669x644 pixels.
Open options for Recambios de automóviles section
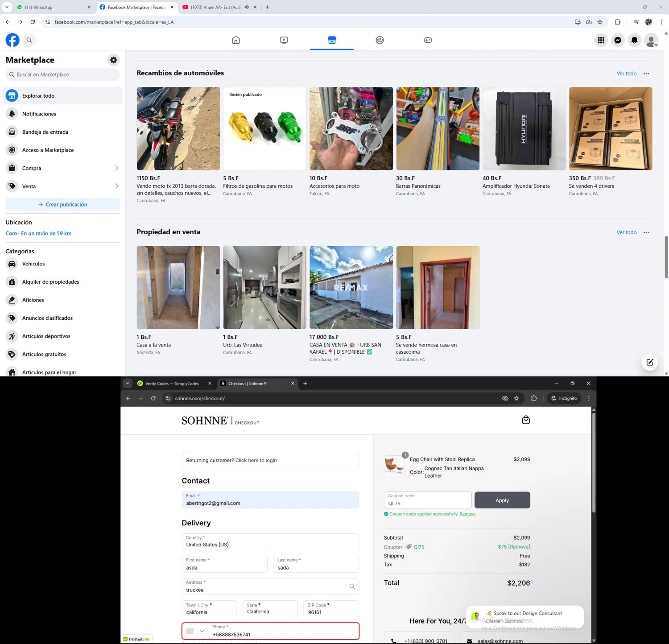(x=646, y=74)
